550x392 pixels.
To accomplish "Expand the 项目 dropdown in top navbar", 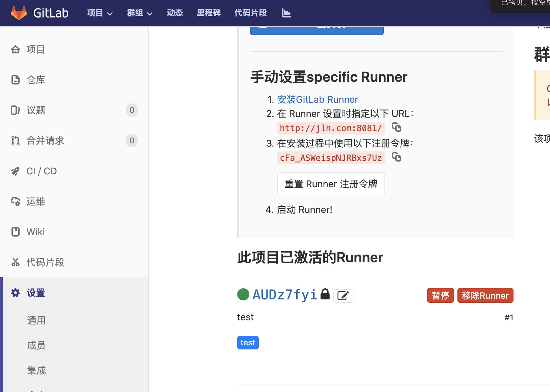I will 100,13.
